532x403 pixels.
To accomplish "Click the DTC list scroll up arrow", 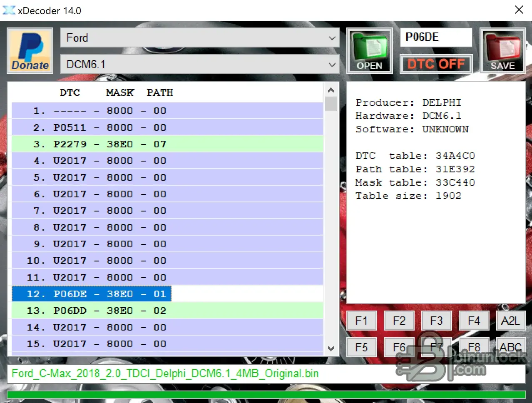I will click(x=331, y=90).
